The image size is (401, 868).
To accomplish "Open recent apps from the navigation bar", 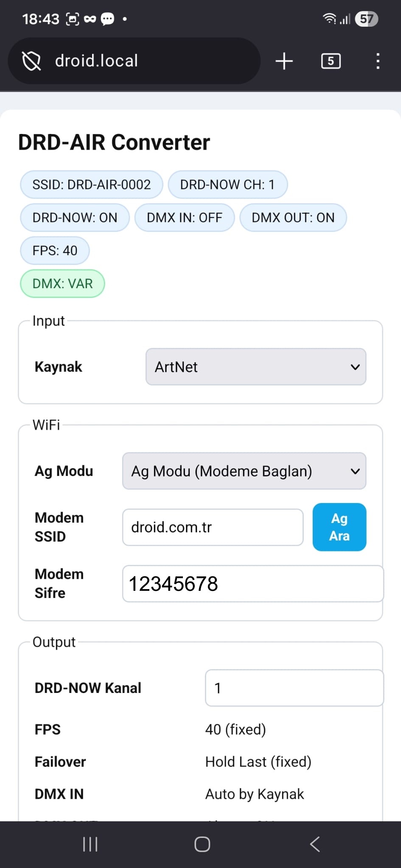I will 90,844.
